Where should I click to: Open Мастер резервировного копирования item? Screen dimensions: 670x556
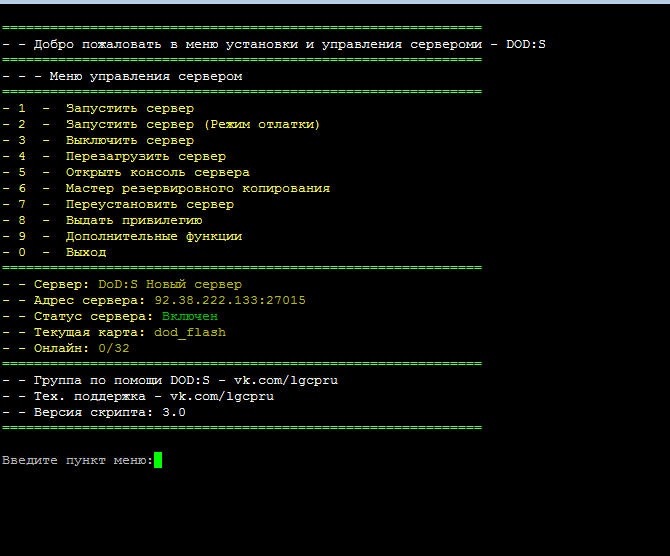[197, 188]
